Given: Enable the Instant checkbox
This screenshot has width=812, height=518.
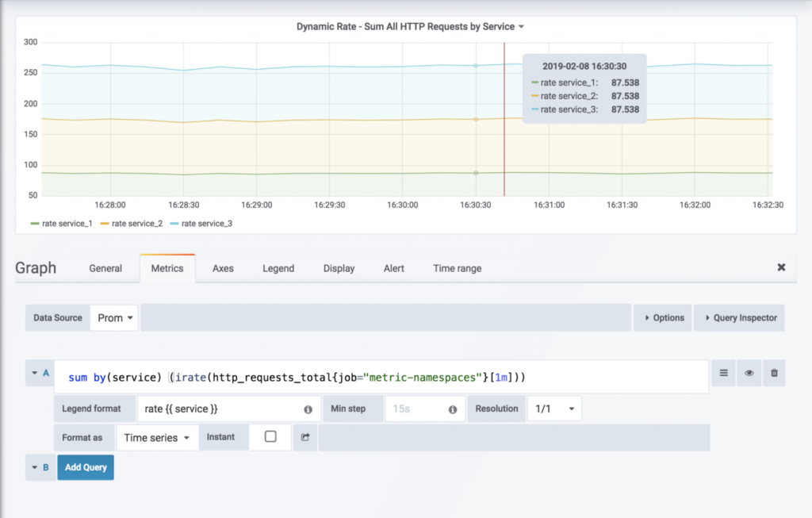Looking at the screenshot, I should click(270, 437).
